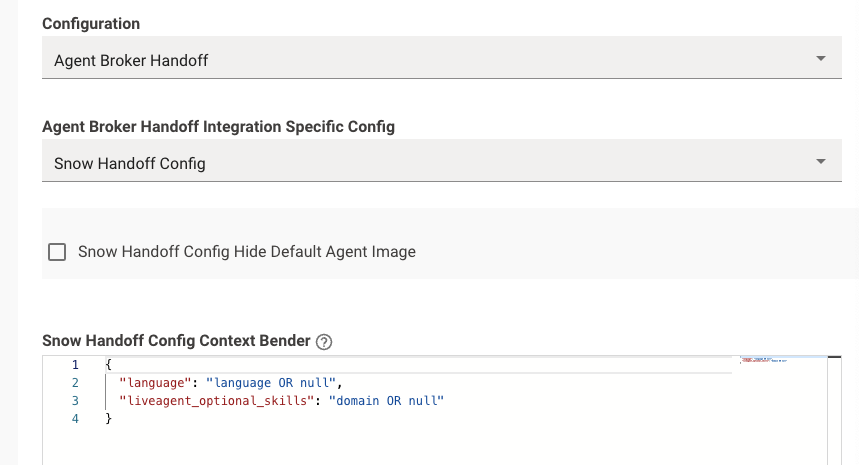Click line number 3 in the editor gutter
Viewport: 859px width, 465px height.
tap(75, 401)
